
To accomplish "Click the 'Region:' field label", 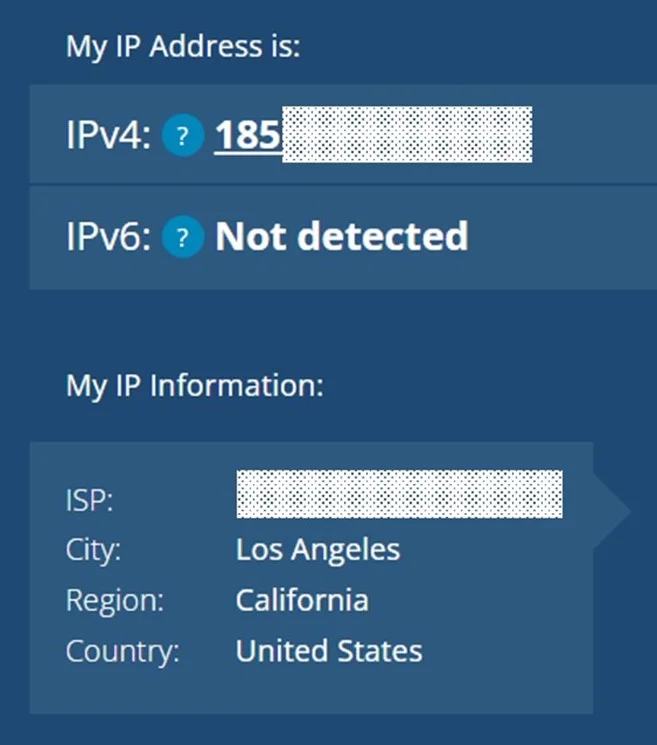I will [114, 601].
